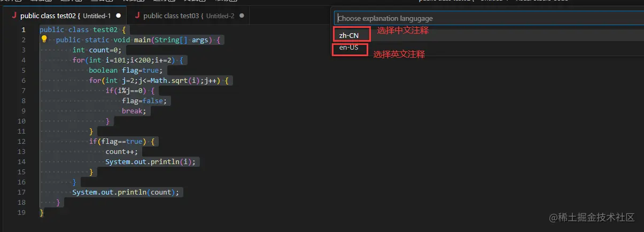Click the 'if(flag==true) {' line
This screenshot has height=232, width=644.
[122, 141]
